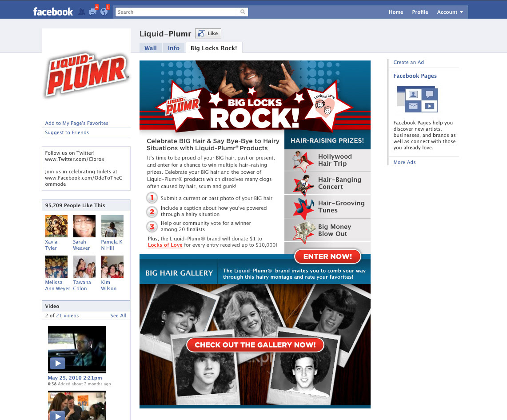Image resolution: width=507 pixels, height=420 pixels.
Task: Open the Facebook Pages heading link
Action: [415, 76]
